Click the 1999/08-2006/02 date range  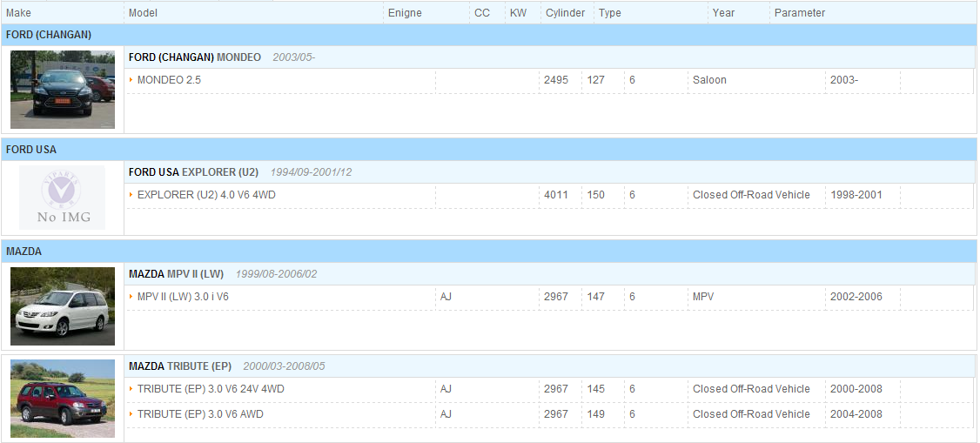276,273
